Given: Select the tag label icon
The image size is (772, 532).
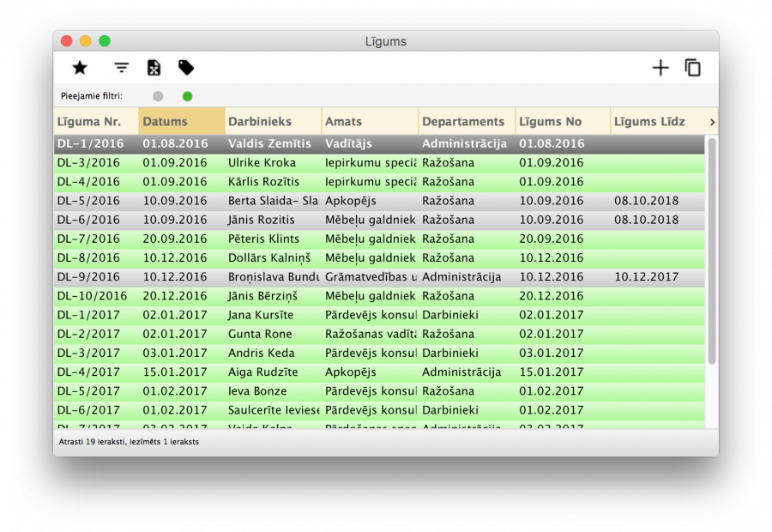Looking at the screenshot, I should [x=186, y=67].
